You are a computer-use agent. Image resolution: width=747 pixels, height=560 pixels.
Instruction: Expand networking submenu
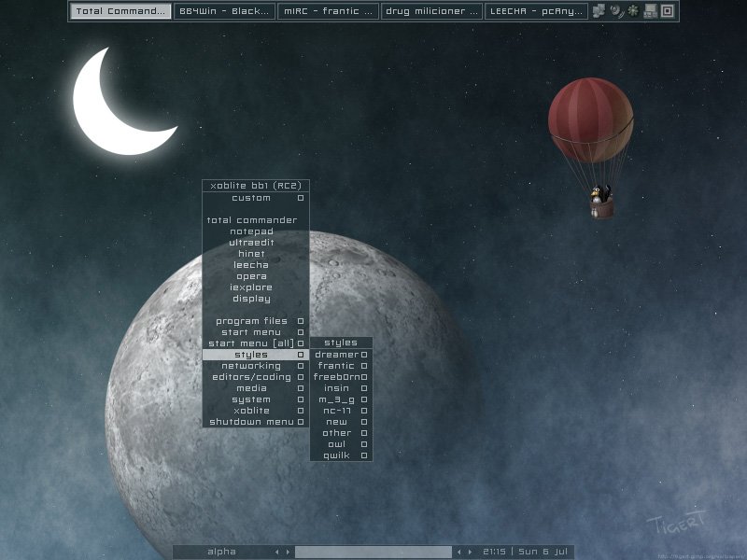point(256,366)
